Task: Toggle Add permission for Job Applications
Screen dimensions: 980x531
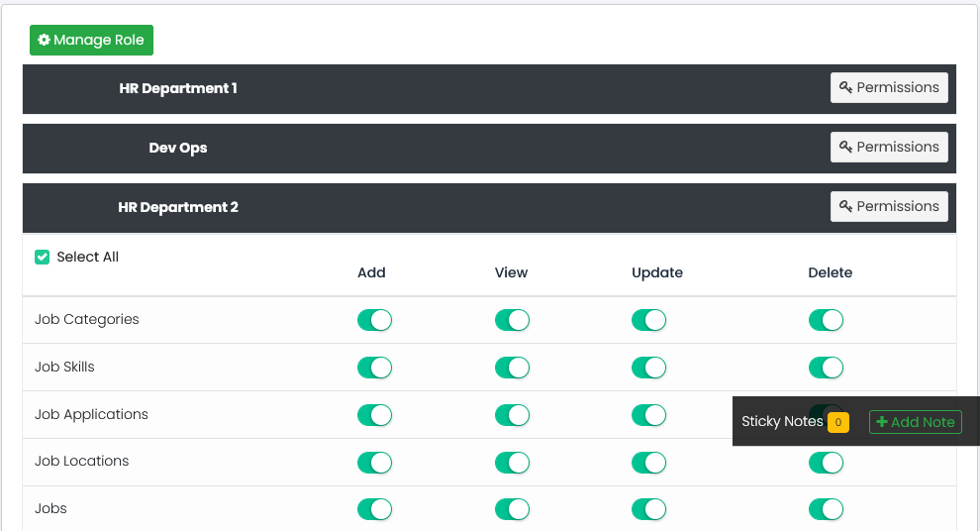Action: point(374,415)
